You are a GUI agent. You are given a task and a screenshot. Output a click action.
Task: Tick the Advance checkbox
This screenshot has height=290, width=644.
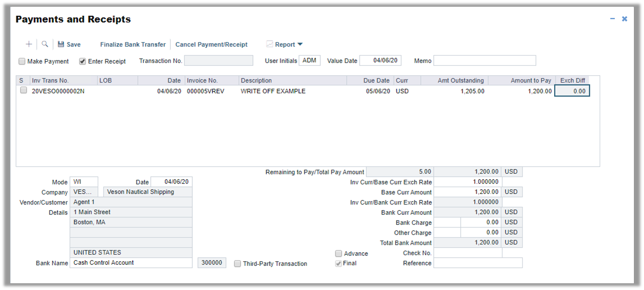point(338,253)
